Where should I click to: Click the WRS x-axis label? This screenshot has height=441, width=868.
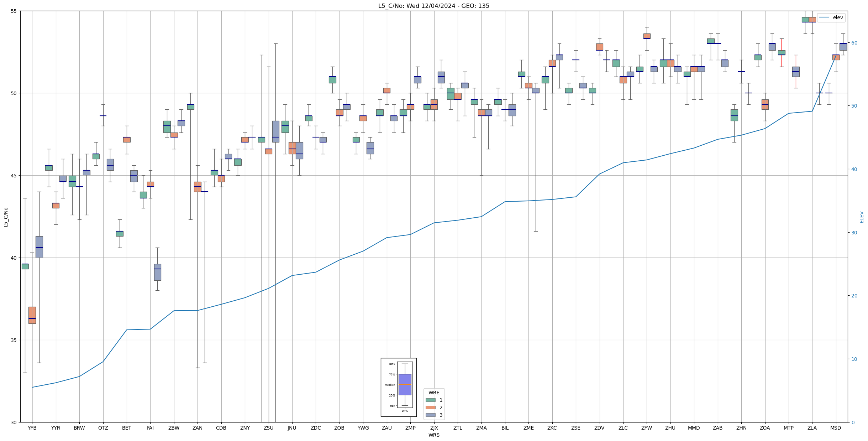click(x=433, y=435)
